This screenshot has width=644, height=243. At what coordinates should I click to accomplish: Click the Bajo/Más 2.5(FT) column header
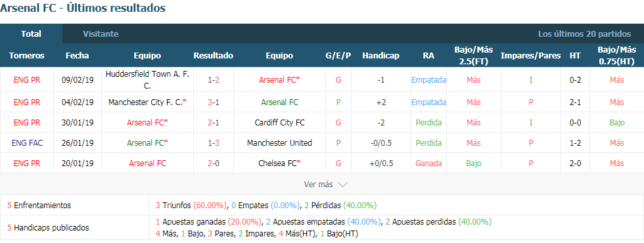(474, 56)
